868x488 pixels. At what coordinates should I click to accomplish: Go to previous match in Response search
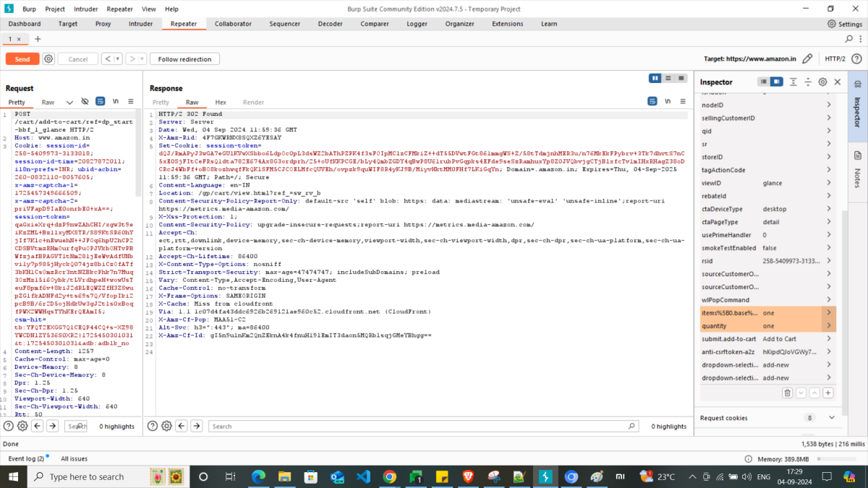tap(182, 427)
